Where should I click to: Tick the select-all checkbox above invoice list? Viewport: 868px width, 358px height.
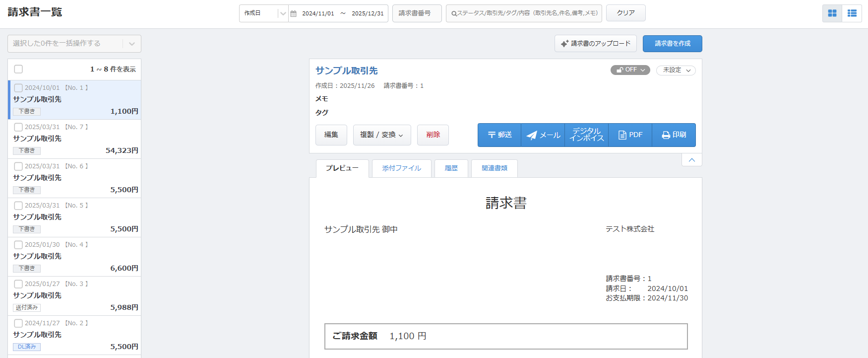tap(18, 69)
